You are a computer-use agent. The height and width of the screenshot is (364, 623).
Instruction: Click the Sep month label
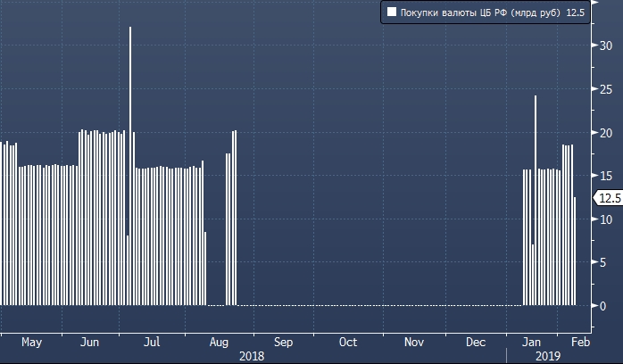pyautogui.click(x=283, y=342)
